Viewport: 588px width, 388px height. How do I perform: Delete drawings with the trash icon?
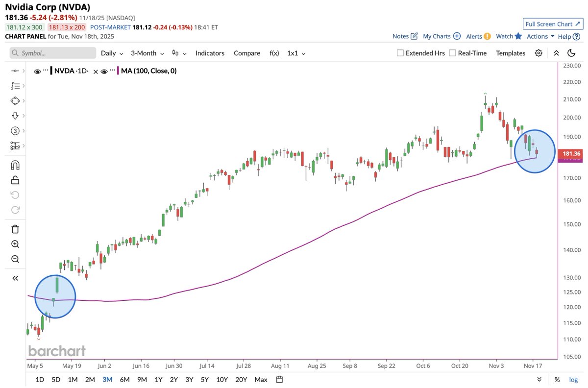(15, 229)
